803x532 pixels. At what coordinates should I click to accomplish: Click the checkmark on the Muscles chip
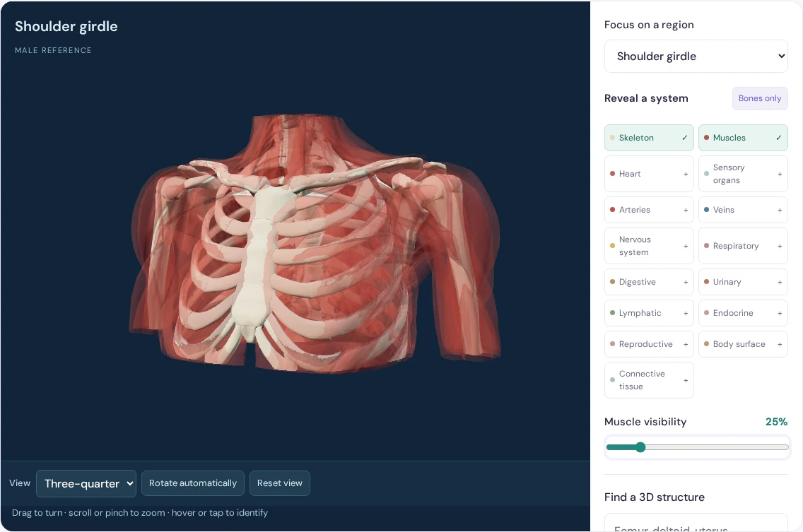pyautogui.click(x=779, y=138)
